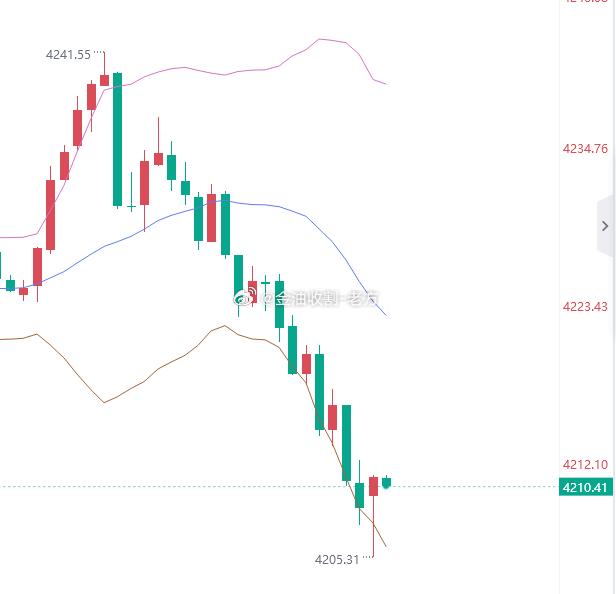Click the leftmost tall red candle
Viewport: 616px width, 594px height.
[x=50, y=215]
